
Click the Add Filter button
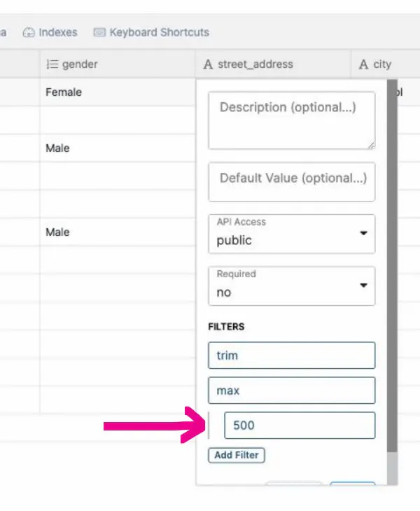point(237,455)
